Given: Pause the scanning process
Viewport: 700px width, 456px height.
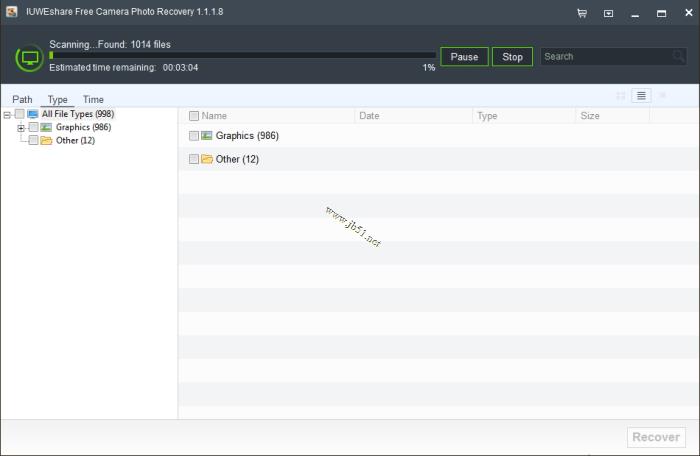Looking at the screenshot, I should coord(464,57).
